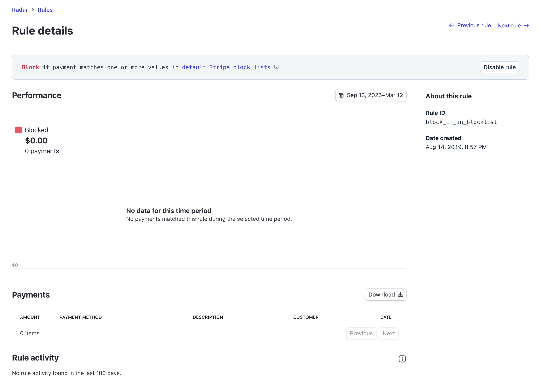Expand the Download options
Screen dimensions: 541x392
(385, 295)
